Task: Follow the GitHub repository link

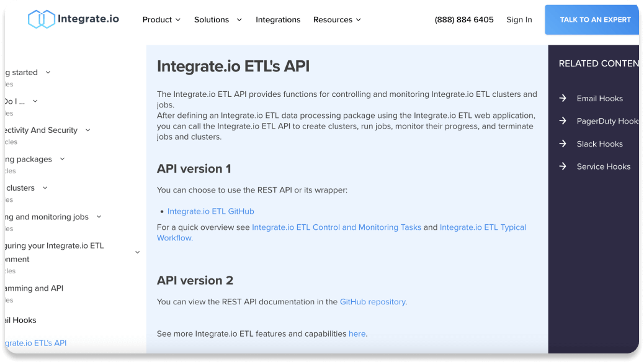Action: coord(372,302)
